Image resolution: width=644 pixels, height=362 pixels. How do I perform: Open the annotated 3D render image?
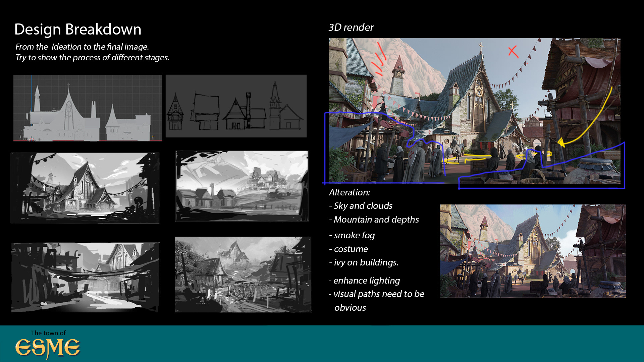tap(474, 111)
